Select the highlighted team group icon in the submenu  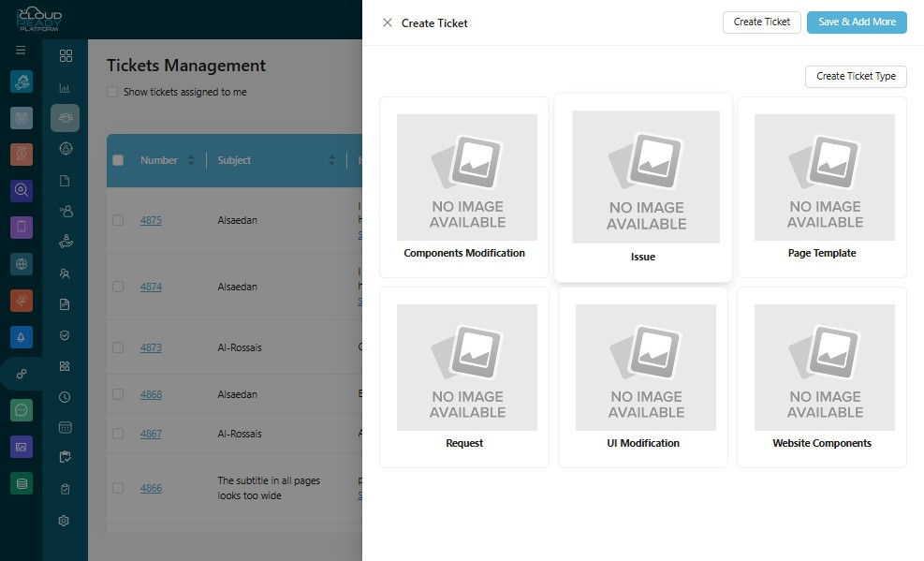point(65,118)
